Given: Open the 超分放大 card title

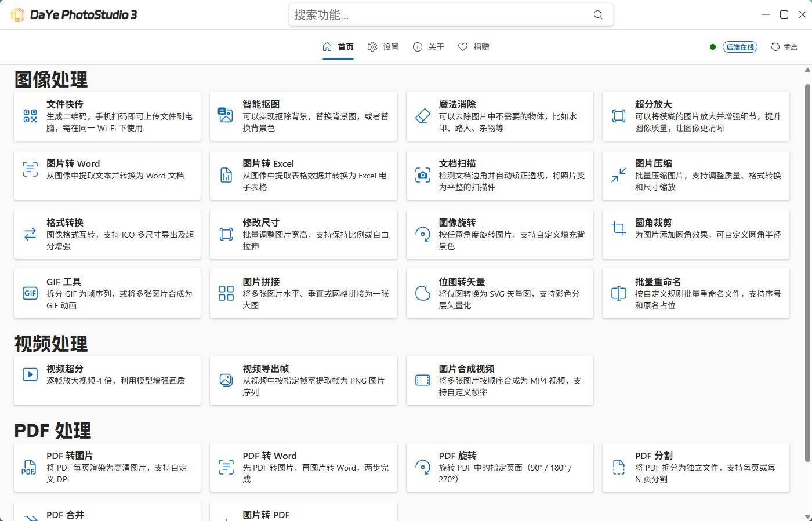Looking at the screenshot, I should click(653, 104).
